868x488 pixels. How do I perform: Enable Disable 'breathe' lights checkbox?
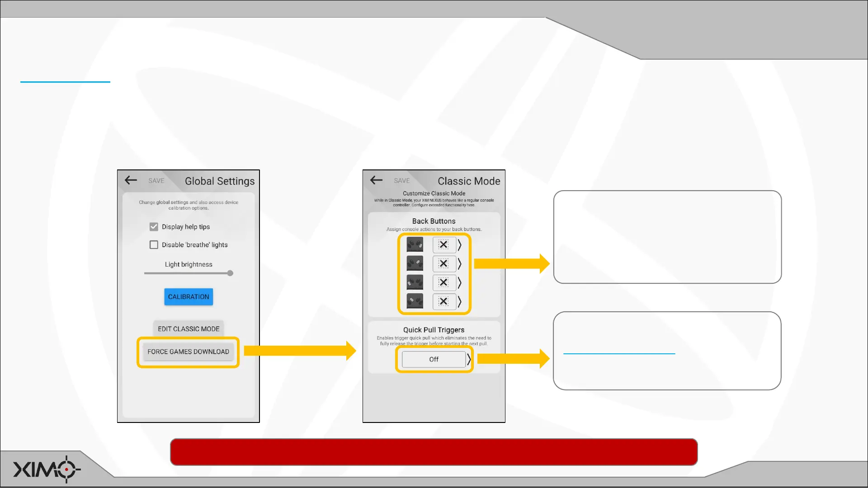click(154, 245)
